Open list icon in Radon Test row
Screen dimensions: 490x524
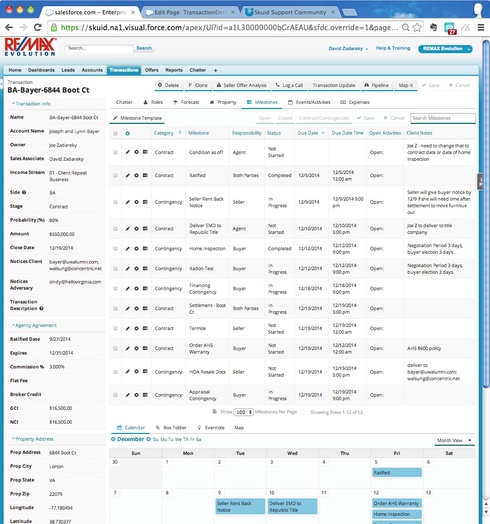145,268
